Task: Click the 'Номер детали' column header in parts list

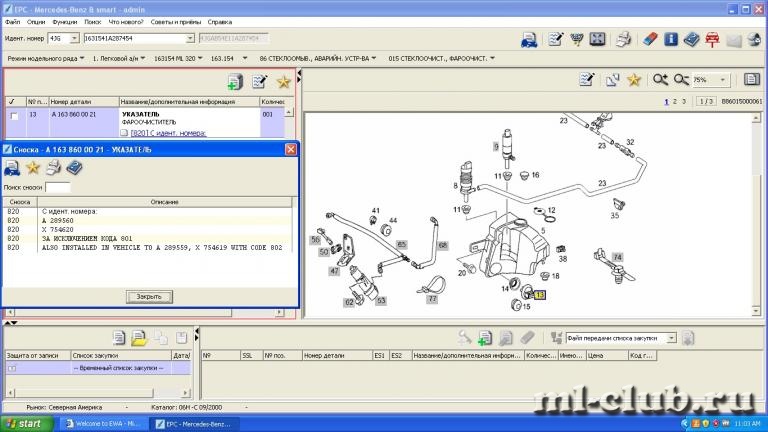Action: coord(84,102)
